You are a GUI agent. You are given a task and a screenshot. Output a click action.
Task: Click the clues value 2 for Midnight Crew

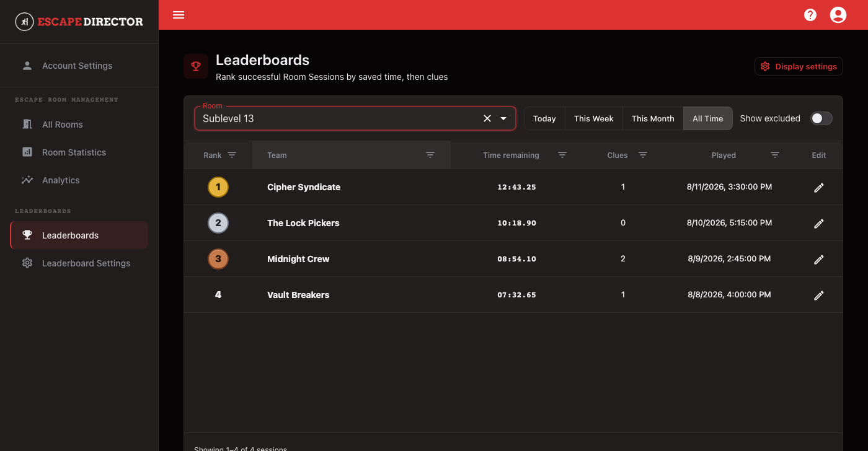click(623, 258)
